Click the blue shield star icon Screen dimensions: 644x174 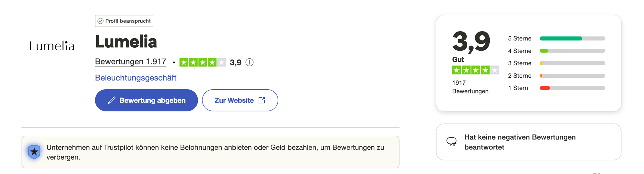34,152
